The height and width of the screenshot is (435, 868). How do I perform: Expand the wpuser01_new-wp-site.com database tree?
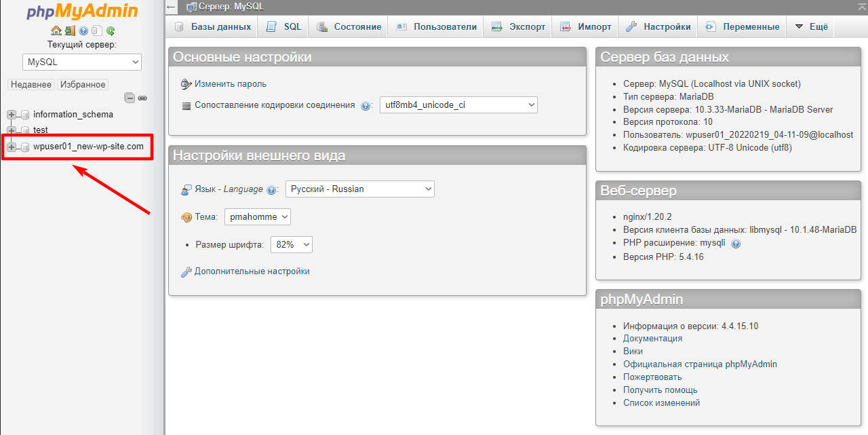[12, 147]
